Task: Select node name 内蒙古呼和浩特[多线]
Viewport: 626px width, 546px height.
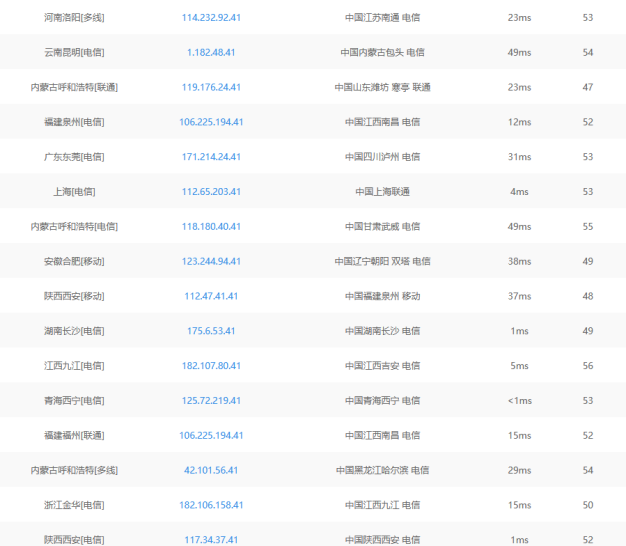Action: 74,470
